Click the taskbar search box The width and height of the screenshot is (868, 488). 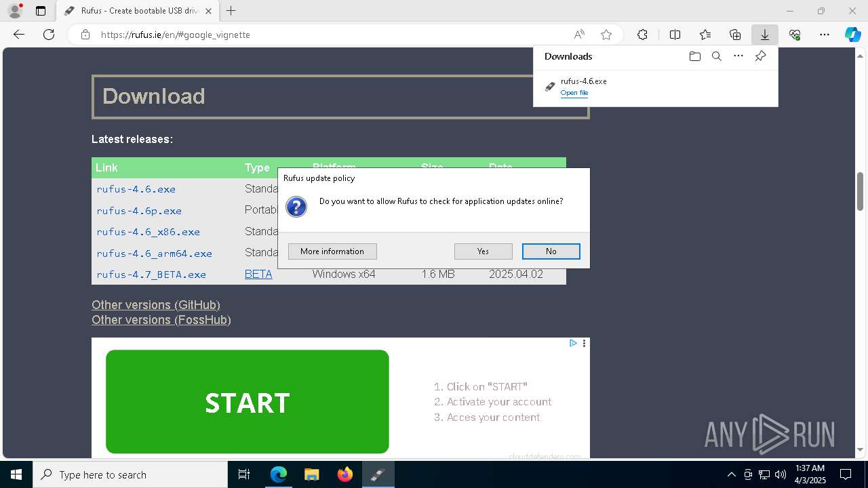[x=130, y=474]
